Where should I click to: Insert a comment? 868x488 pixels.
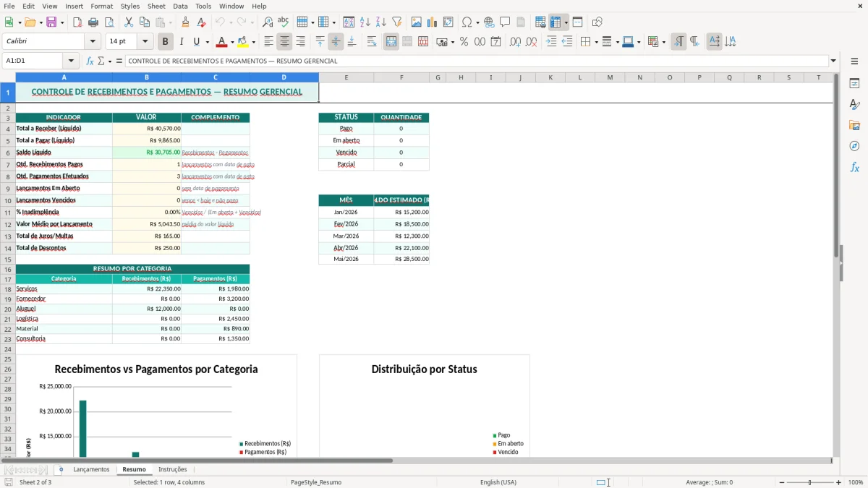(x=505, y=22)
